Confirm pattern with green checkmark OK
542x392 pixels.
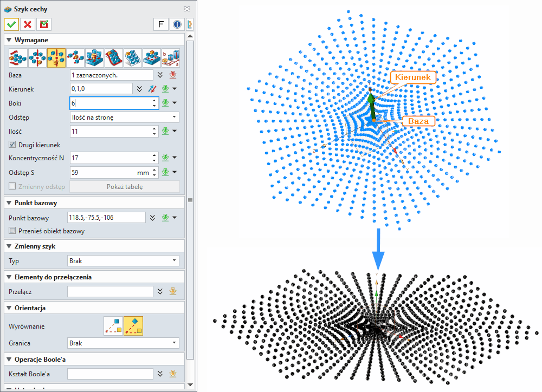tap(12, 24)
